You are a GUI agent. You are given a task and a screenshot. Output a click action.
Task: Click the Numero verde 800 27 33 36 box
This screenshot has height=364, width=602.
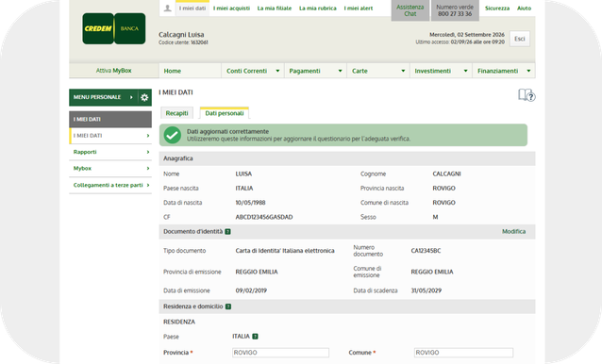click(x=455, y=10)
